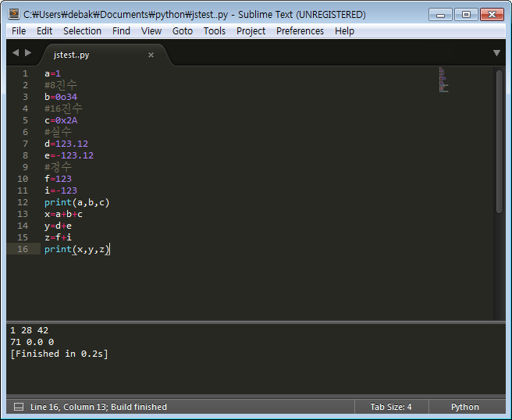The height and width of the screenshot is (420, 512).
Task: Place cursor in d=123.12
Action: (x=66, y=144)
